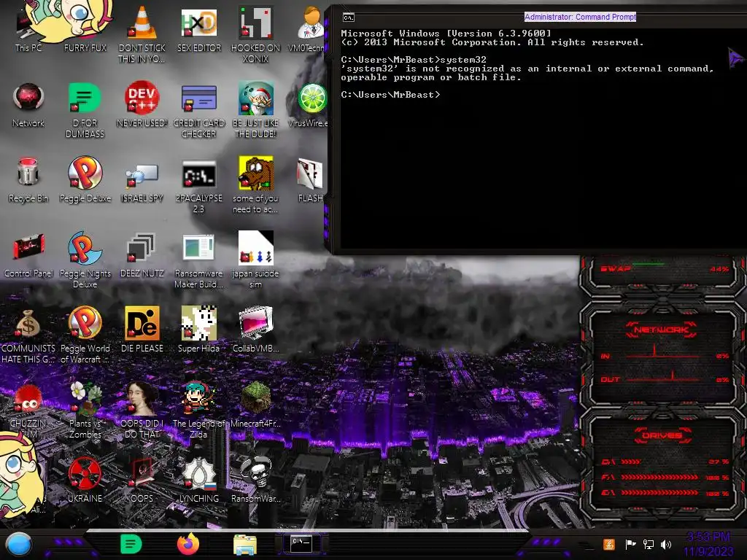Click the taskbar clock showing 3:53 PM

(x=708, y=544)
